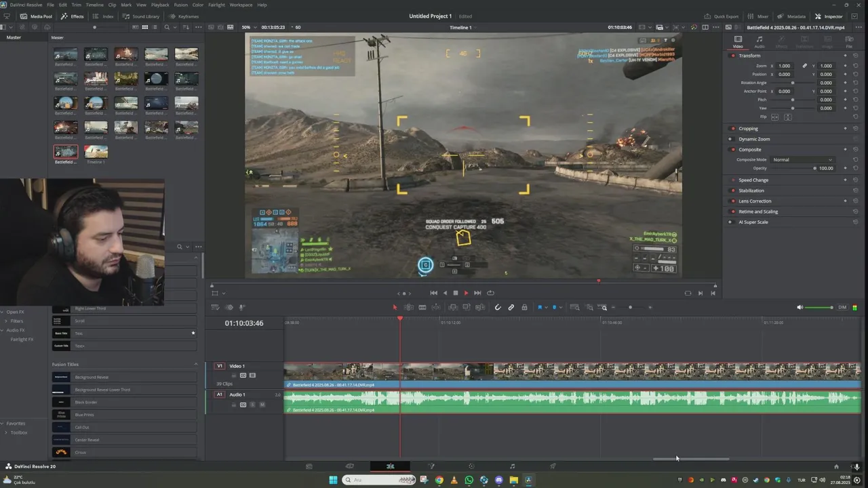This screenshot has height=488, width=868.
Task: Expand the Audio FX tree item
Action: [x=3, y=330]
